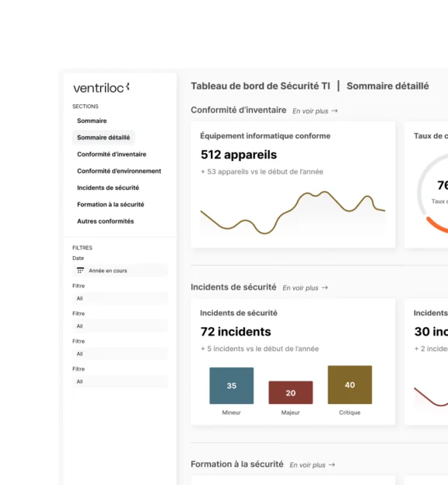The height and width of the screenshot is (485, 448).
Task: Click En voir plus beside Formation à la sécurité
Action: point(307,465)
